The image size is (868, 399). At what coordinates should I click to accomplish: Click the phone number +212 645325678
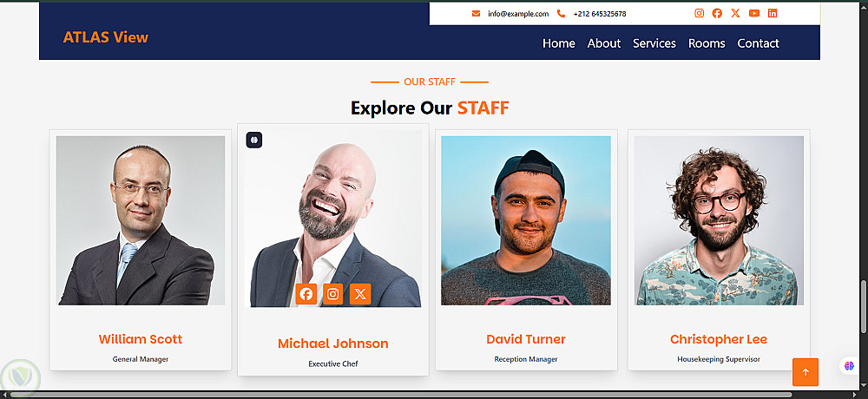[x=600, y=14]
